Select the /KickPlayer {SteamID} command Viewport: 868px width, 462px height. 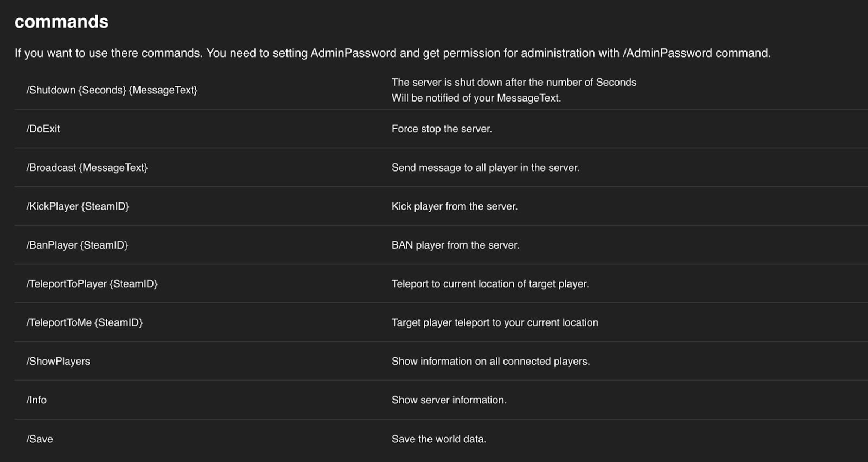(x=78, y=206)
